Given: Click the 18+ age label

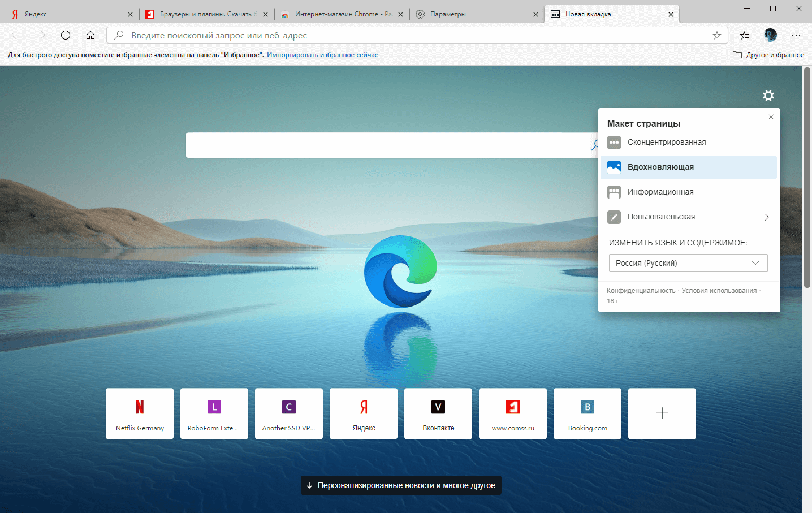Looking at the screenshot, I should (x=612, y=301).
